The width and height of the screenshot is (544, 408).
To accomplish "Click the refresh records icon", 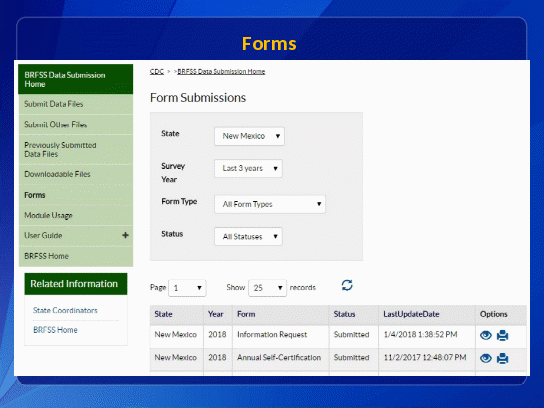I will coord(347,286).
